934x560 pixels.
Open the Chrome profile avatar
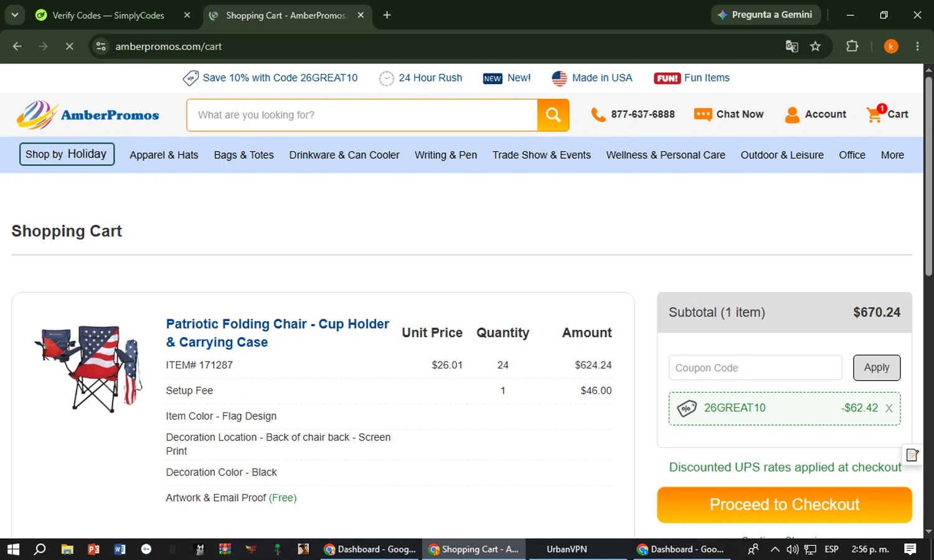891,46
